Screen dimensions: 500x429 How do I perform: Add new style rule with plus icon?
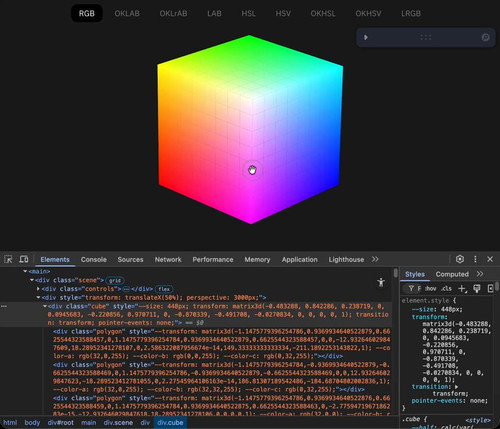click(x=462, y=288)
